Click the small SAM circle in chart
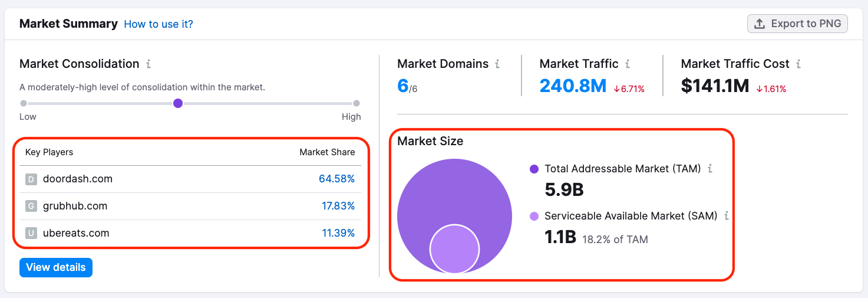 [454, 248]
